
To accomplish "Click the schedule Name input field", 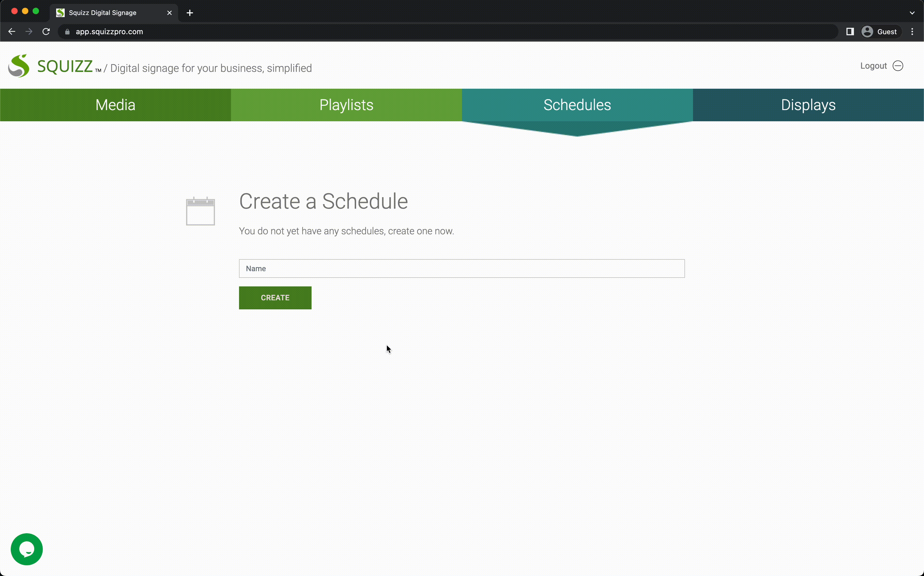I will click(x=462, y=268).
